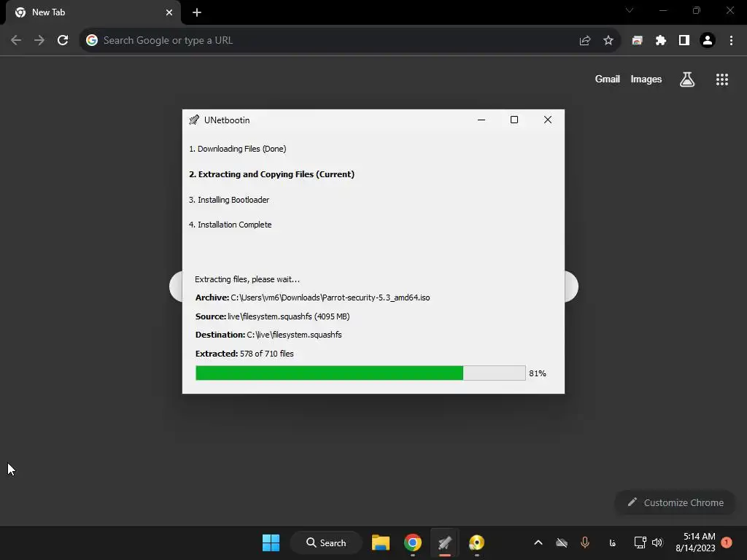747x560 pixels.
Task: Click Source live\filesystem.squashfs text
Action: [x=273, y=316]
